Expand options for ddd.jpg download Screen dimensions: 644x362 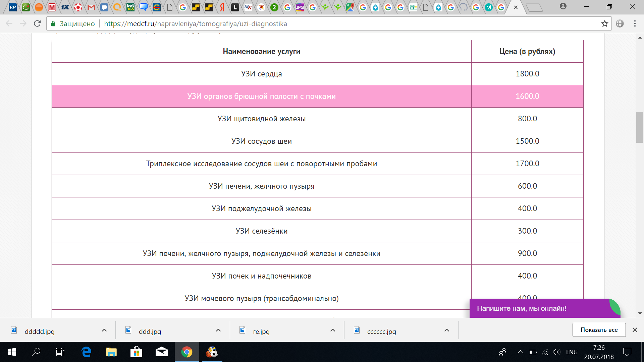pos(218,330)
